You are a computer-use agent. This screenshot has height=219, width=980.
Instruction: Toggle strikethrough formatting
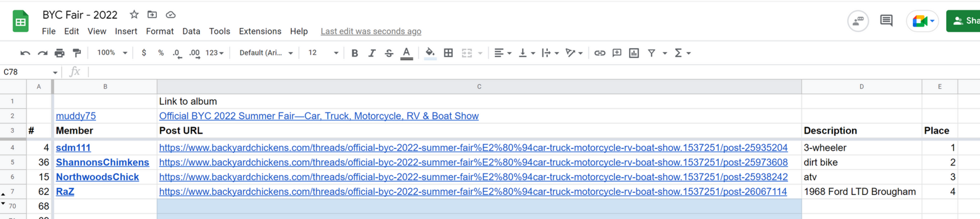click(x=389, y=53)
